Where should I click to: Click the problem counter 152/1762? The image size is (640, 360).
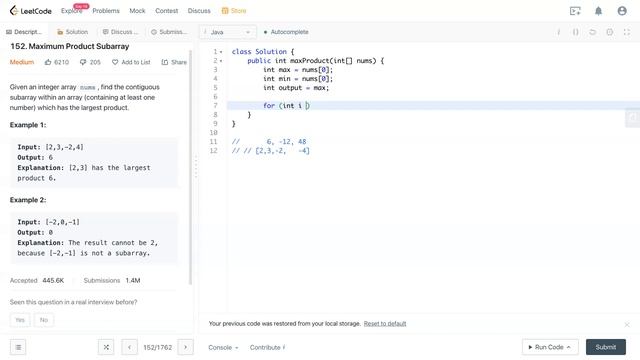pyautogui.click(x=158, y=347)
